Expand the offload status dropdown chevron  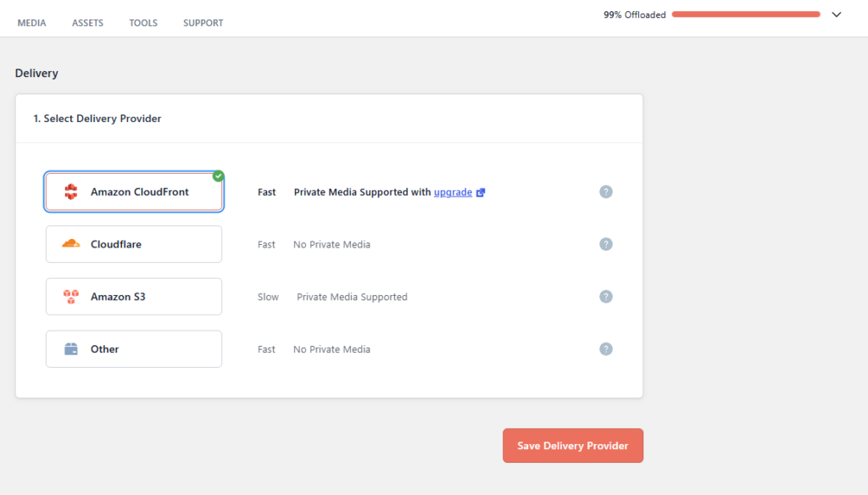(837, 14)
